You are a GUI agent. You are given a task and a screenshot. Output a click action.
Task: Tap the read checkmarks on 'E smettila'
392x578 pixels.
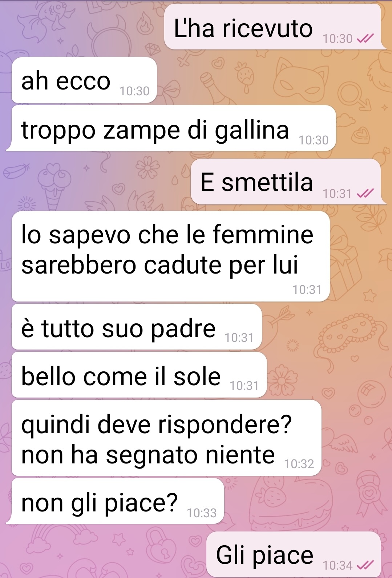365,194
